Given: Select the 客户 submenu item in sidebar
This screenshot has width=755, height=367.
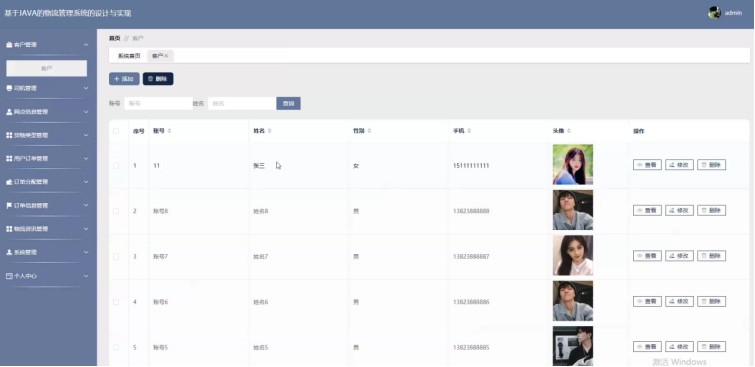Looking at the screenshot, I should coord(47,68).
